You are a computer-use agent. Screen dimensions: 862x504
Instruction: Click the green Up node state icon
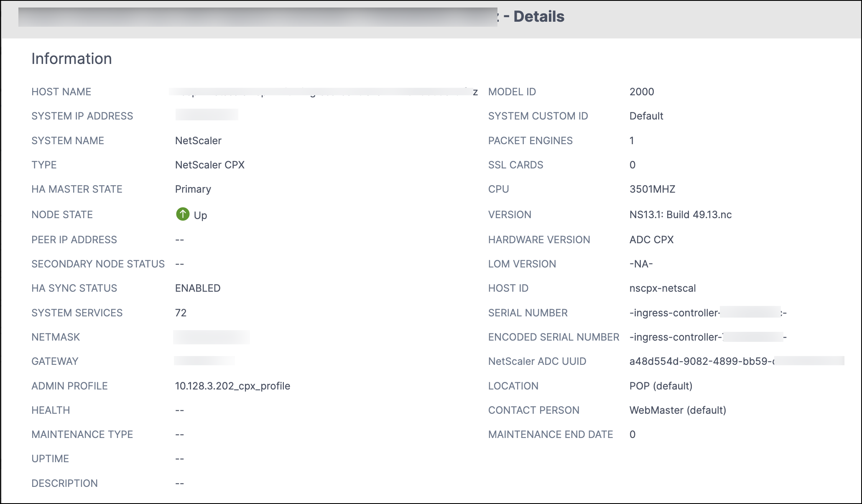[x=183, y=214]
